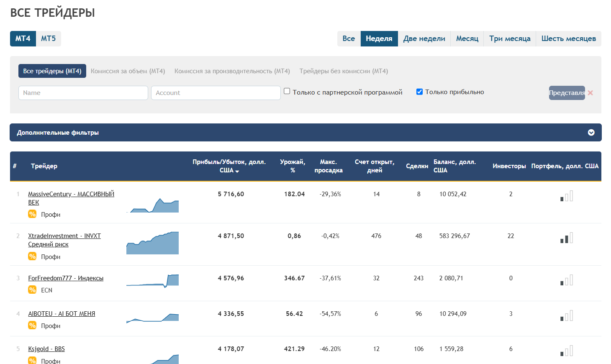Select the Неделя period tab
This screenshot has height=364, width=611.
pyautogui.click(x=379, y=38)
